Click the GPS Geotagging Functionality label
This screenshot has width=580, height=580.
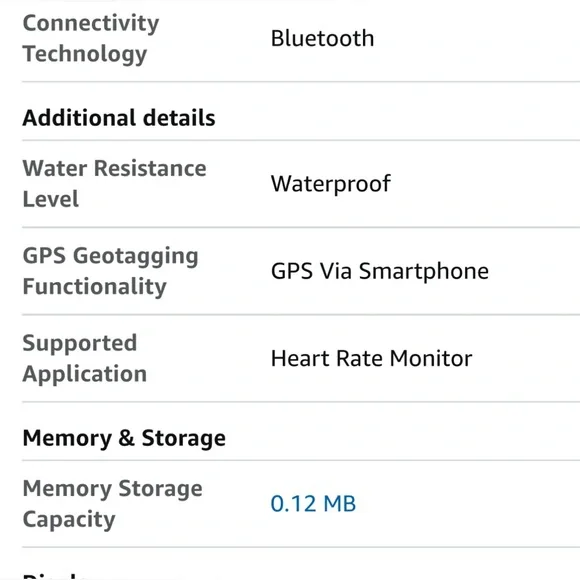point(110,271)
